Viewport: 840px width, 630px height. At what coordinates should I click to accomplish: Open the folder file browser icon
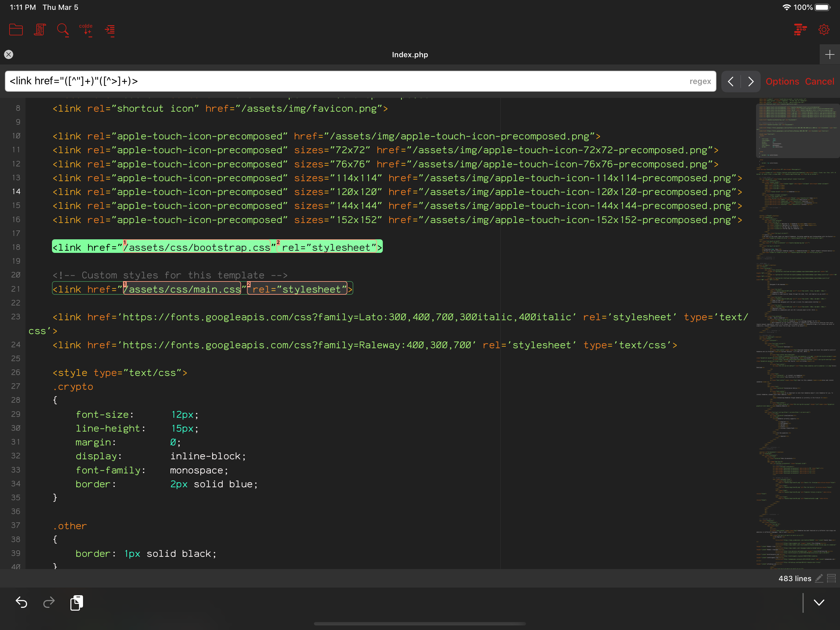pos(16,30)
